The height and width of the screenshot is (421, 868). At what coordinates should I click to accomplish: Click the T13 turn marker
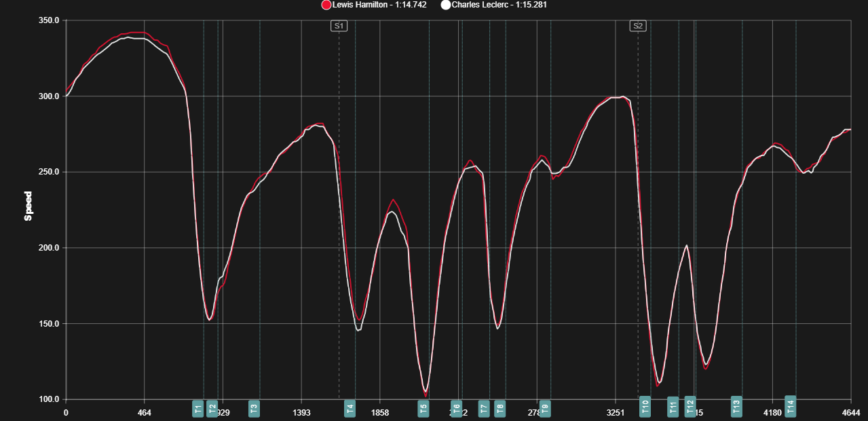[x=736, y=407]
